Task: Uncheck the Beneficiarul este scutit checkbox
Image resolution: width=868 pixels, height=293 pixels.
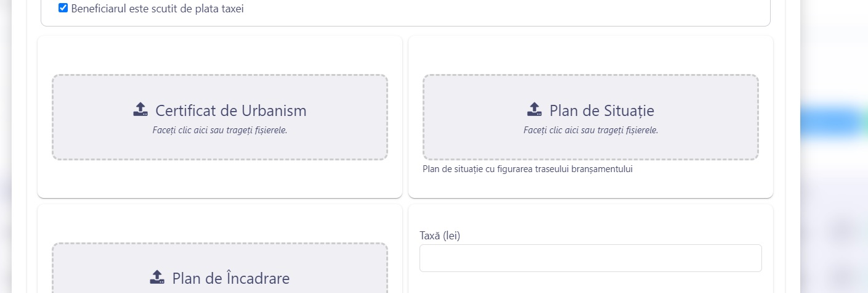Action: (x=63, y=9)
